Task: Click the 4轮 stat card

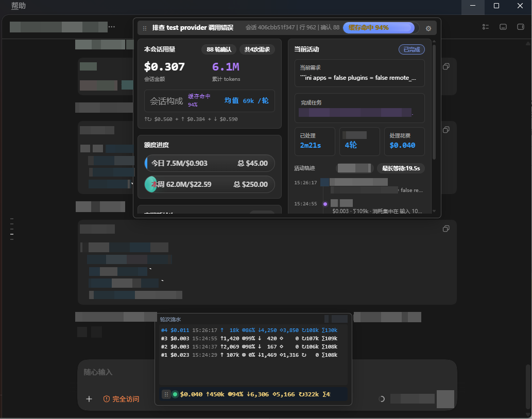Action: coord(359,142)
